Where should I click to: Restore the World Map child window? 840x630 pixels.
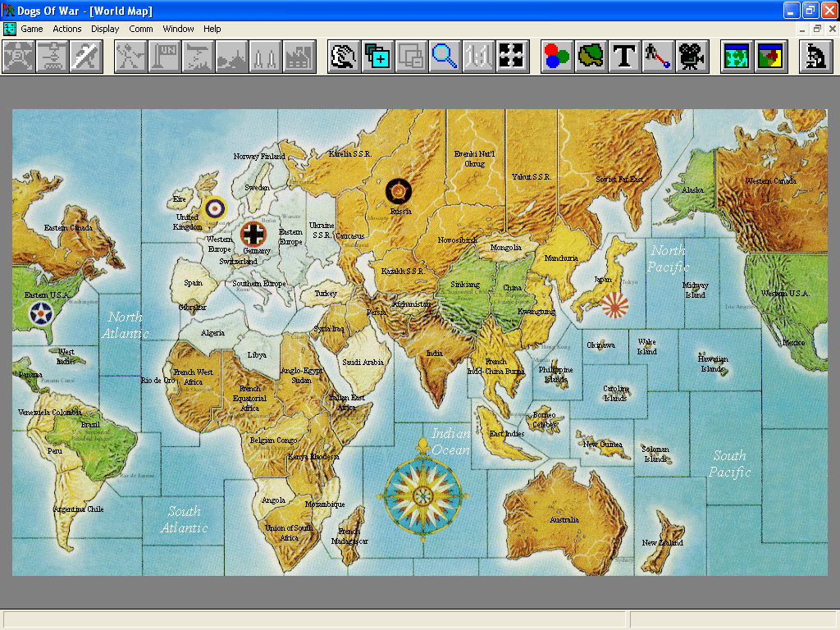[817, 29]
